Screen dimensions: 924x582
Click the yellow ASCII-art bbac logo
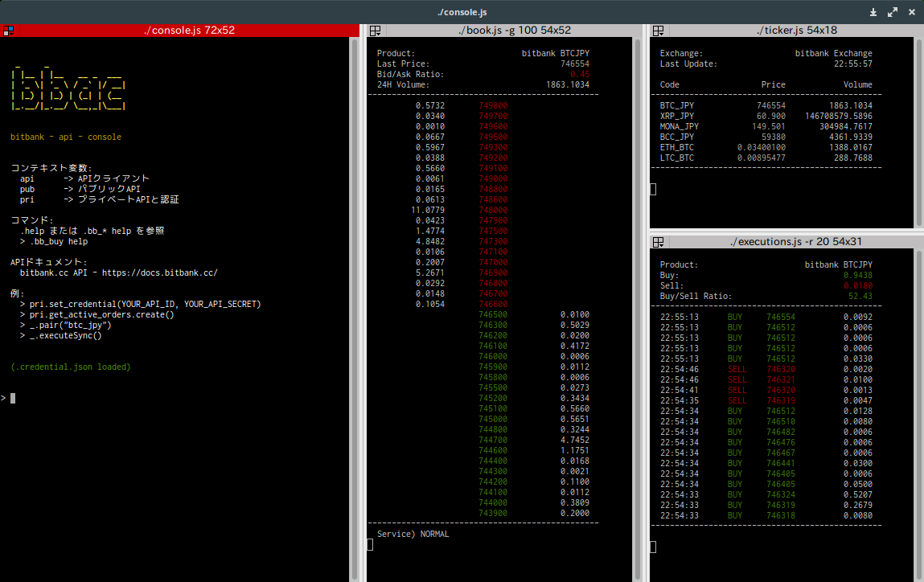click(x=68, y=88)
